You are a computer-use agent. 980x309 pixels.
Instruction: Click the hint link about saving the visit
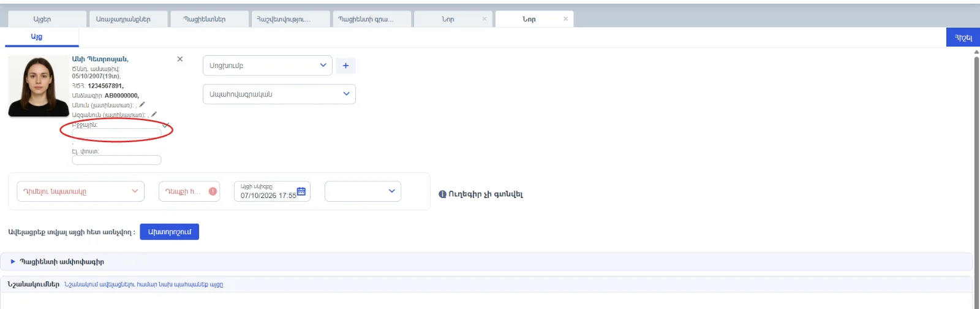(x=144, y=284)
